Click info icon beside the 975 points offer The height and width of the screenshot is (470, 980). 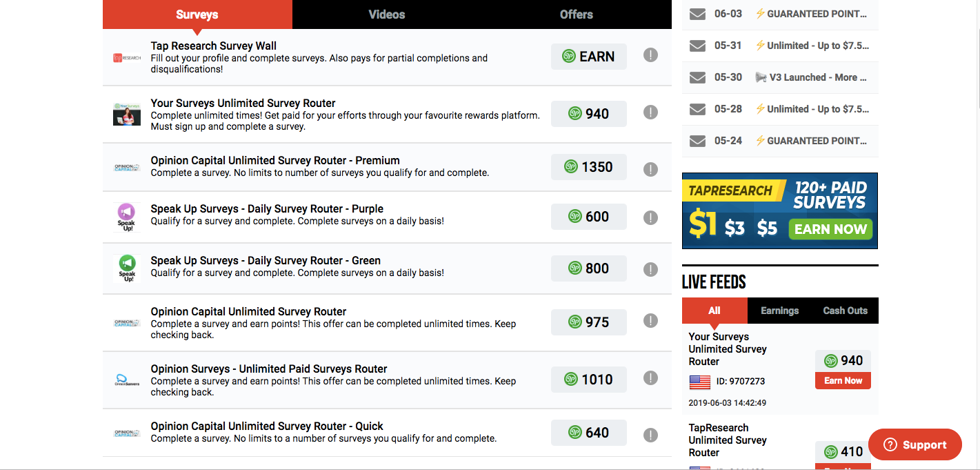coord(650,320)
